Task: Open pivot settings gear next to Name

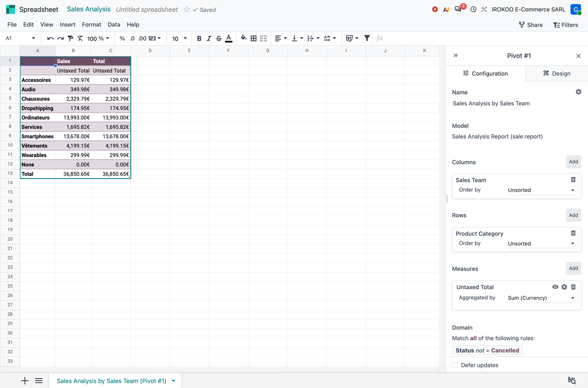Action: 579,92
